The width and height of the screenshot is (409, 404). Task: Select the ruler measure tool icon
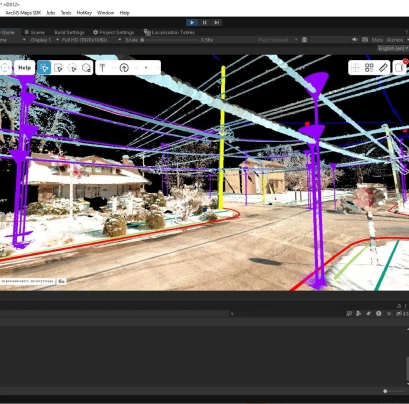(x=383, y=68)
